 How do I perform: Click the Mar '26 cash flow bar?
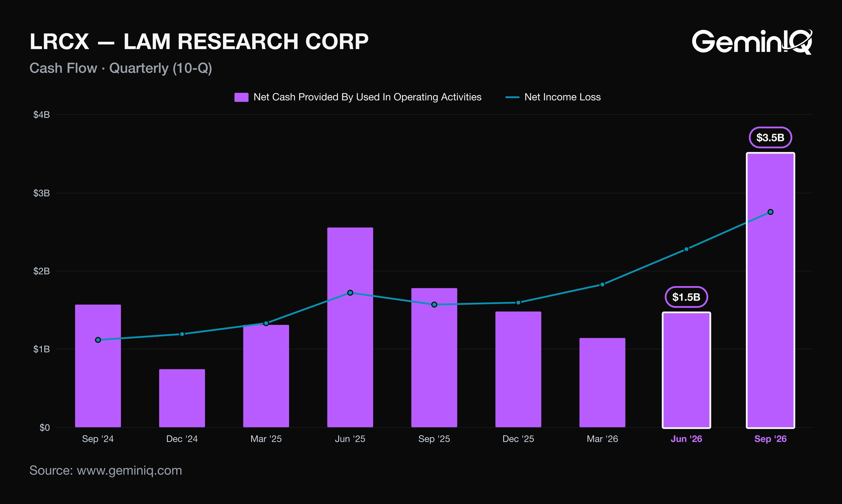point(602,382)
